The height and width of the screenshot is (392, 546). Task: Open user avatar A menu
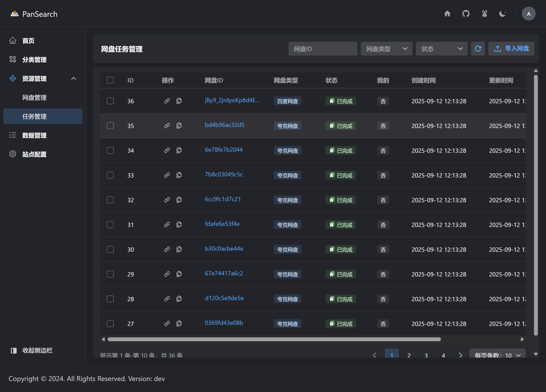pyautogui.click(x=528, y=14)
